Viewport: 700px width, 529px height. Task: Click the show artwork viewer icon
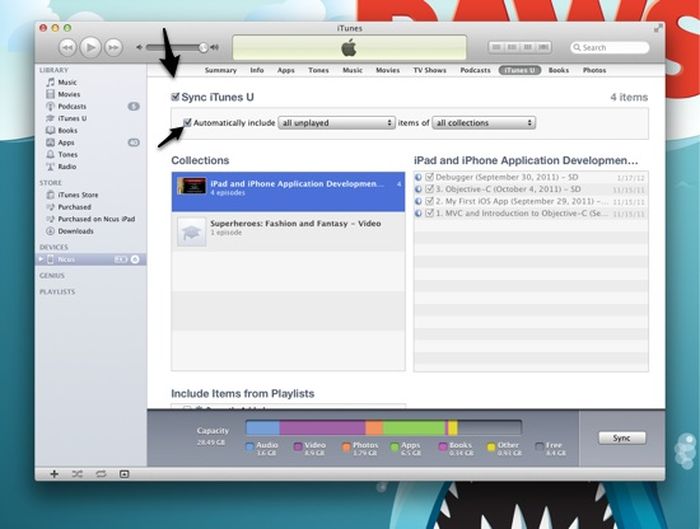124,474
